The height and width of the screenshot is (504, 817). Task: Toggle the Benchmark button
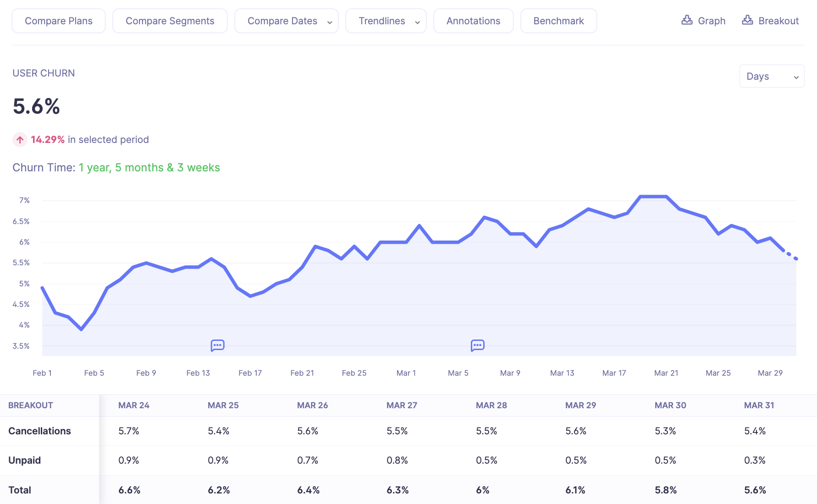(x=558, y=21)
